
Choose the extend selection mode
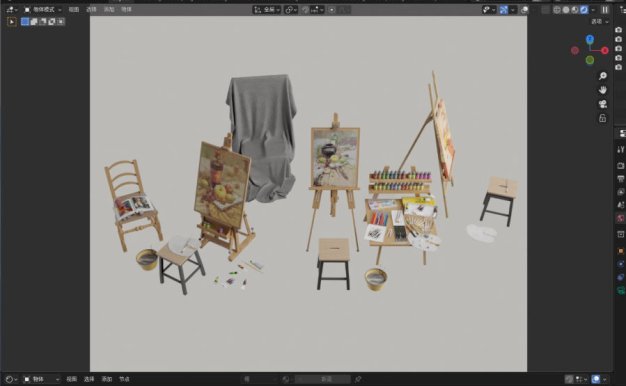tap(34, 22)
